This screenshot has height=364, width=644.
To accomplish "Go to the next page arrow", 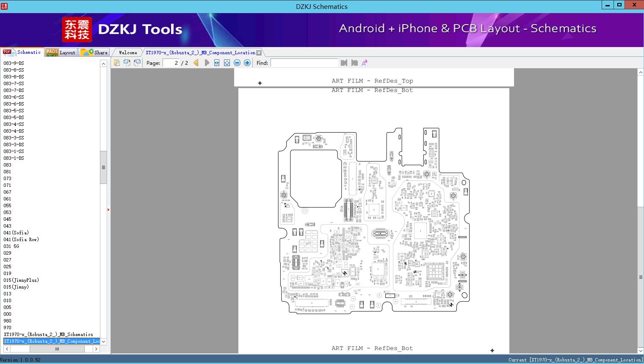I will (x=207, y=63).
